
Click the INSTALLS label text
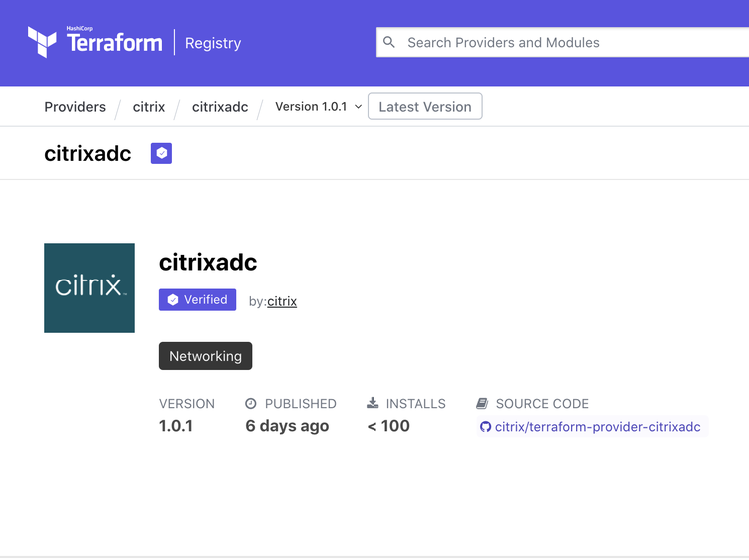click(416, 404)
